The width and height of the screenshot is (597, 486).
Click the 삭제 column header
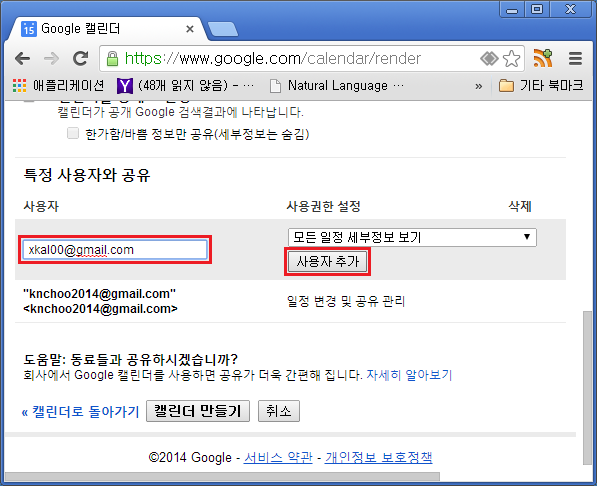tap(520, 206)
